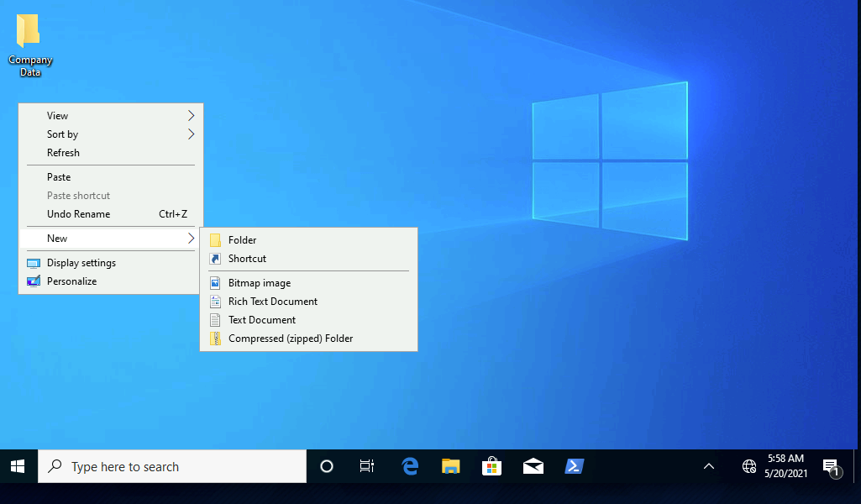This screenshot has height=504, width=861.
Task: Launch Microsoft Edge from the taskbar
Action: (x=410, y=466)
